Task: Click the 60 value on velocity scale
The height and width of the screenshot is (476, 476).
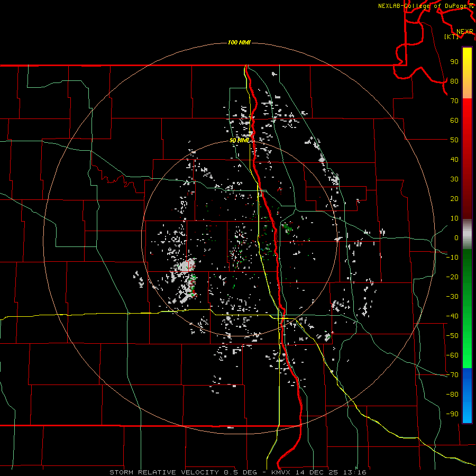Action: coord(454,120)
